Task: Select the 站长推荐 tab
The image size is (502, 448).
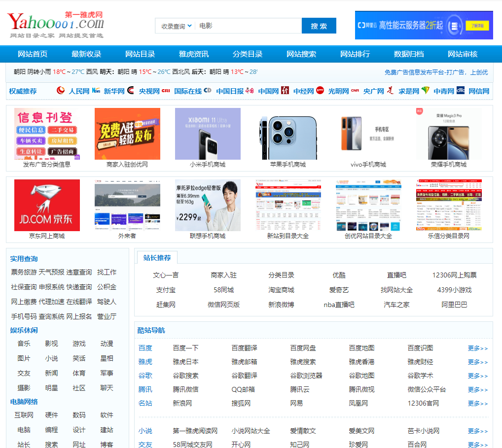Action: click(157, 258)
